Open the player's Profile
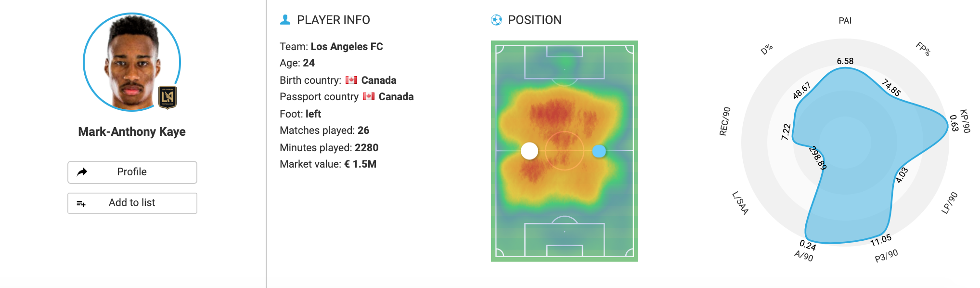 coord(132,172)
